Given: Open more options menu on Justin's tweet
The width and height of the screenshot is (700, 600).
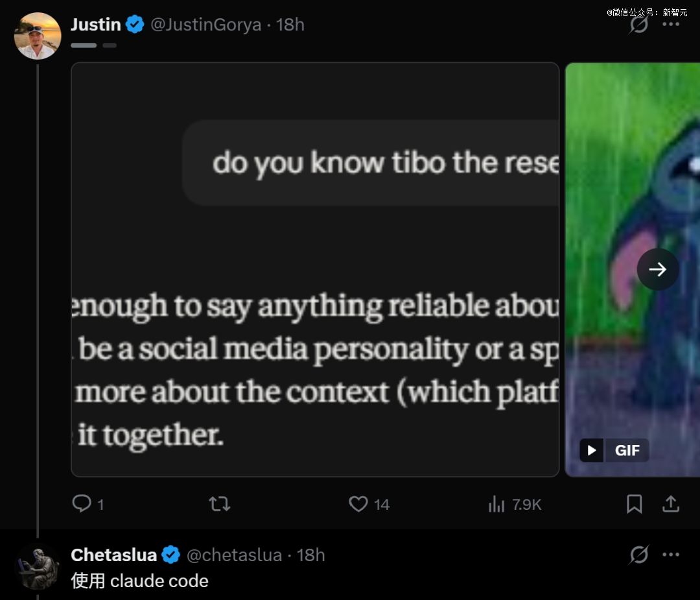Looking at the screenshot, I should 671,24.
